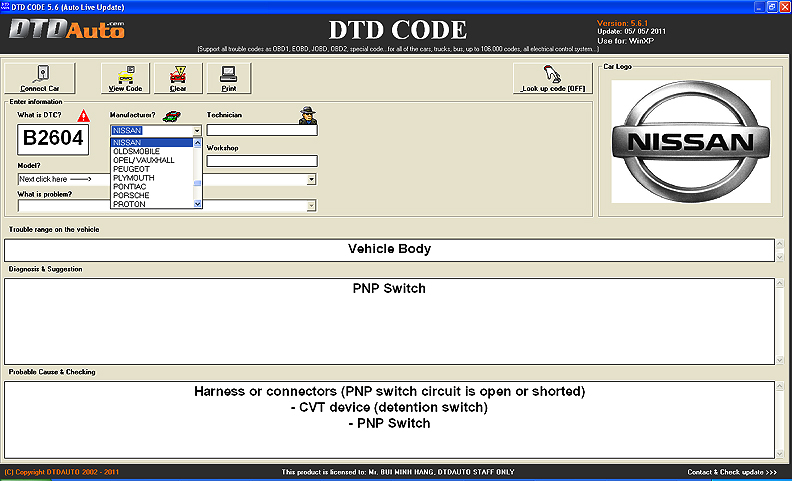
Task: Click manufacturer list scroll down arrow
Action: [x=197, y=204]
